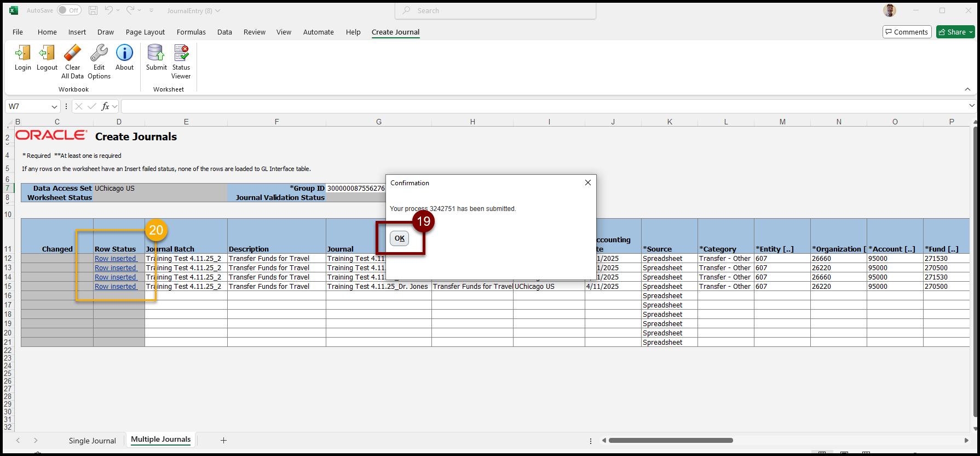This screenshot has height=456, width=980.
Task: Click the Save icon in title bar
Action: click(x=93, y=10)
